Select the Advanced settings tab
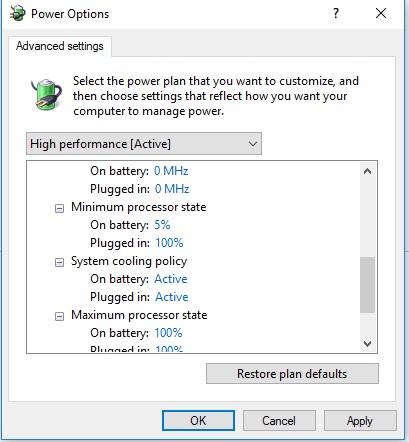 [60, 46]
